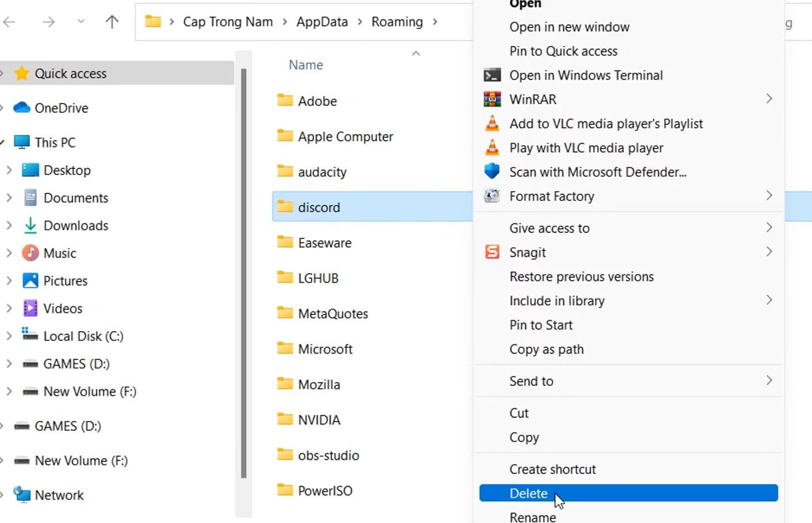The image size is (812, 523).
Task: Open the recent locations dropdown chevron
Action: coord(81,22)
